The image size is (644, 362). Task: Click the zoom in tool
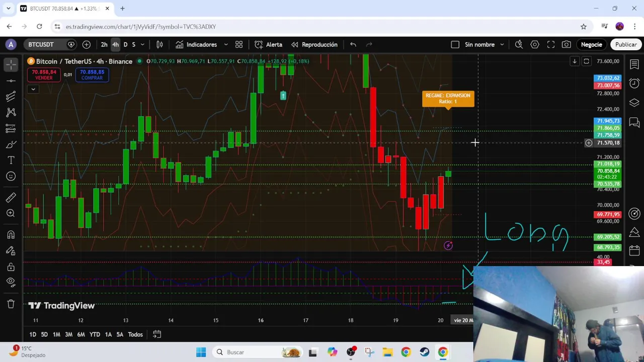pos(11,213)
